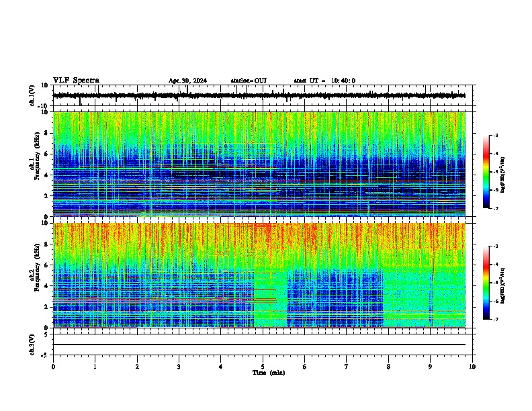Click the ch.1 colorbar log(PSD) unit label

(503, 175)
